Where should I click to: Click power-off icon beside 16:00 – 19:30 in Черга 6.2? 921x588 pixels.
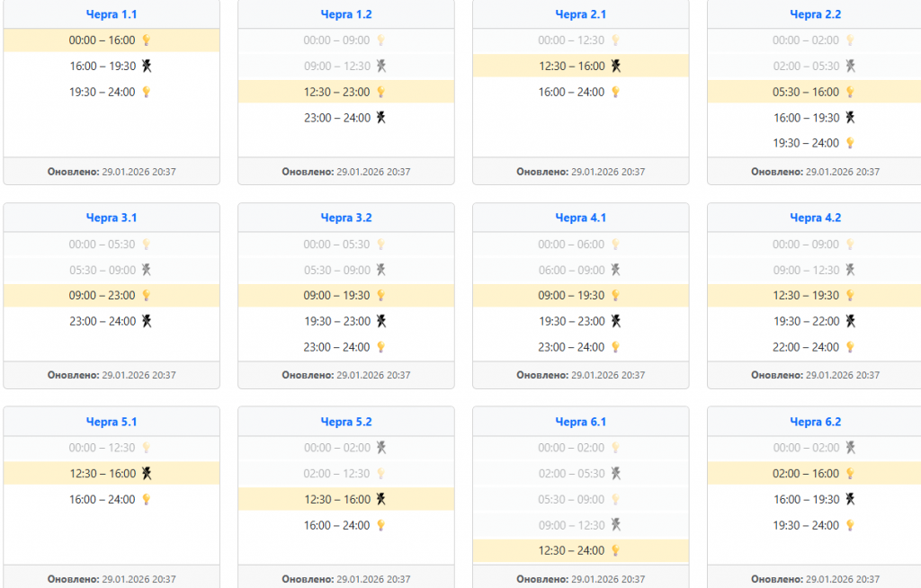tap(850, 499)
